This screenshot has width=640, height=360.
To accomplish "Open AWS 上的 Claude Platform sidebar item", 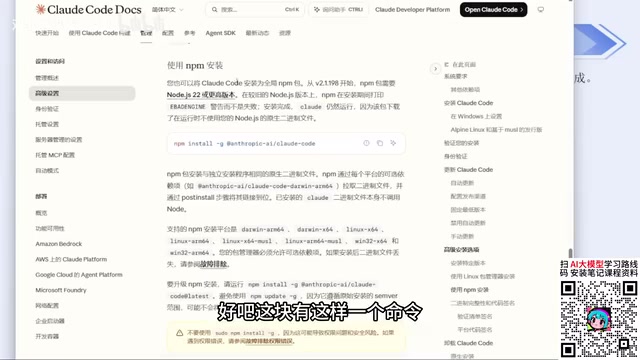I will tap(71, 259).
